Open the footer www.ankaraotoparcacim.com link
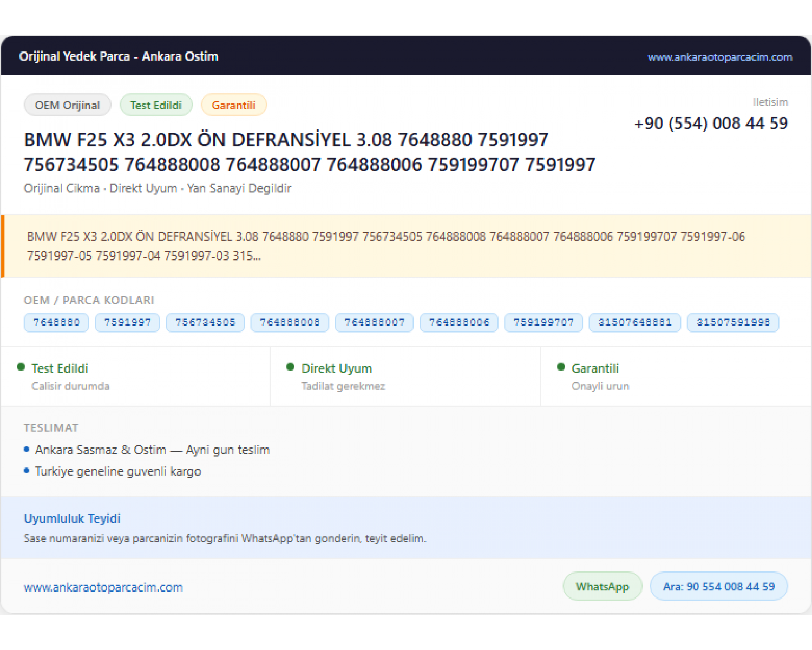Image resolution: width=812 pixels, height=650 pixels. [x=103, y=587]
